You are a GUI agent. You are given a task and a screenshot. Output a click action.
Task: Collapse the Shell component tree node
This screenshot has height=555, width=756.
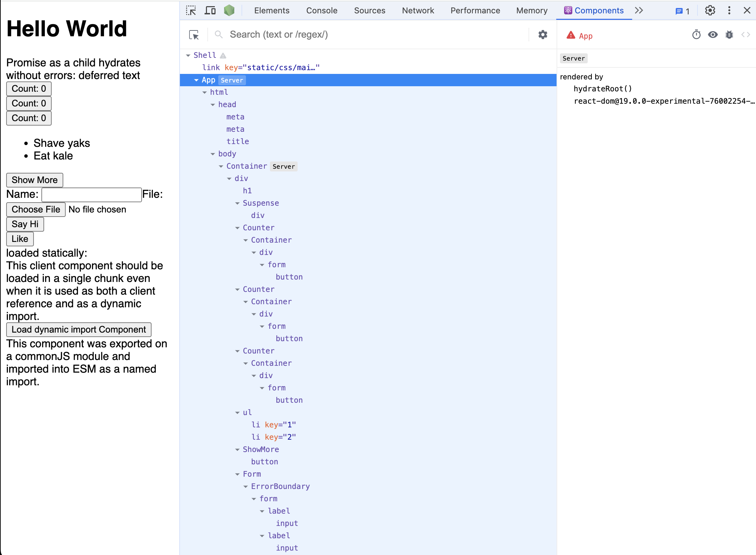[x=188, y=55]
